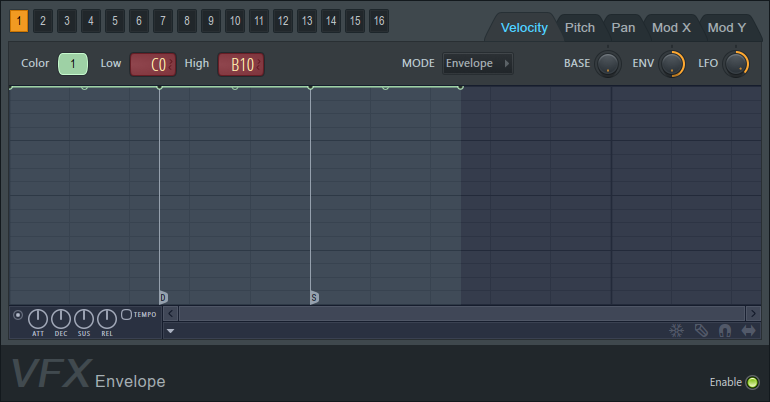Click the snap magnet icon
Screen dimensions: 770x402
(724, 330)
